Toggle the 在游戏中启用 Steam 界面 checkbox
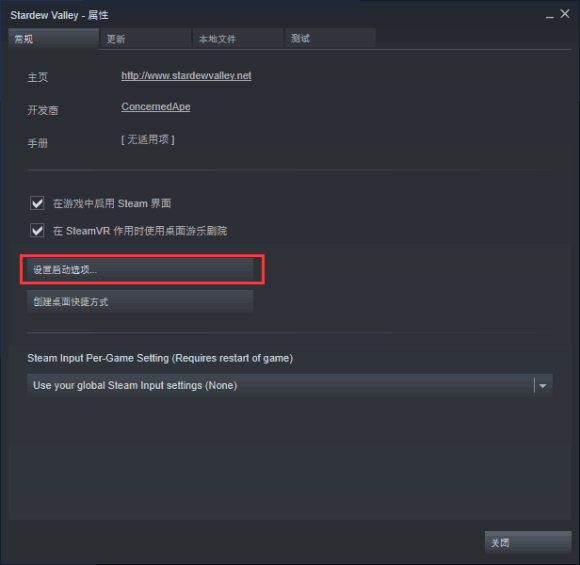This screenshot has height=565, width=580. pyautogui.click(x=37, y=203)
